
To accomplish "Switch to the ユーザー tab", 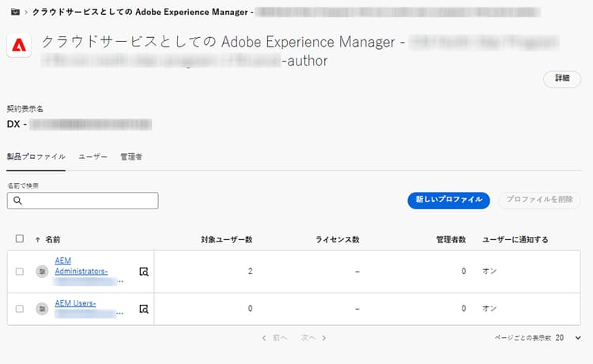I will pyautogui.click(x=93, y=157).
